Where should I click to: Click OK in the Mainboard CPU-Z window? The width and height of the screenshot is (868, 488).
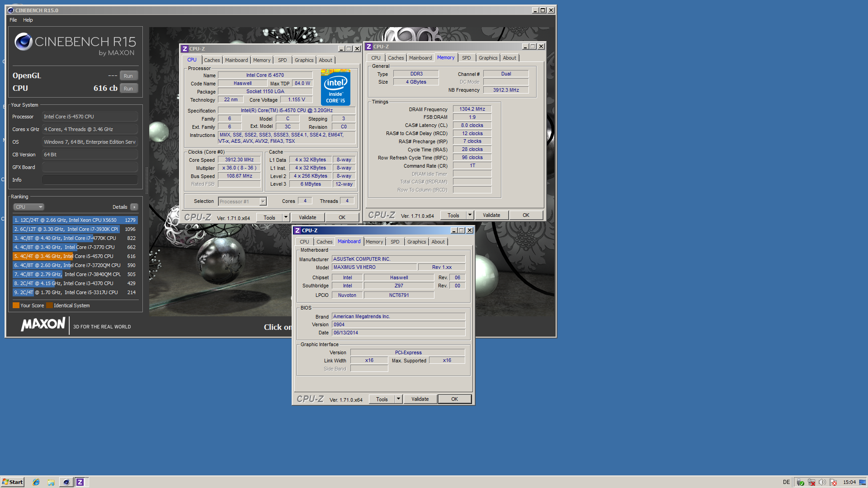454,399
